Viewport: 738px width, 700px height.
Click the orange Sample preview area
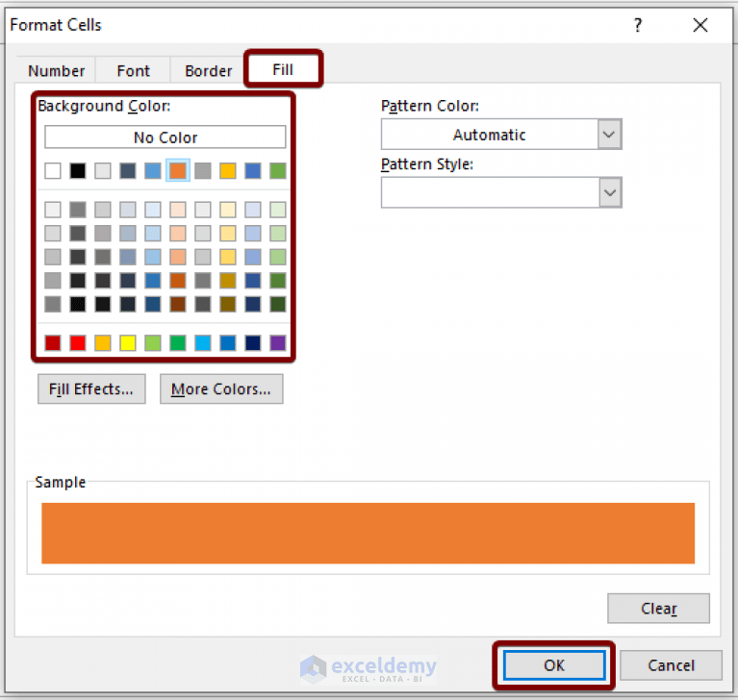click(369, 533)
